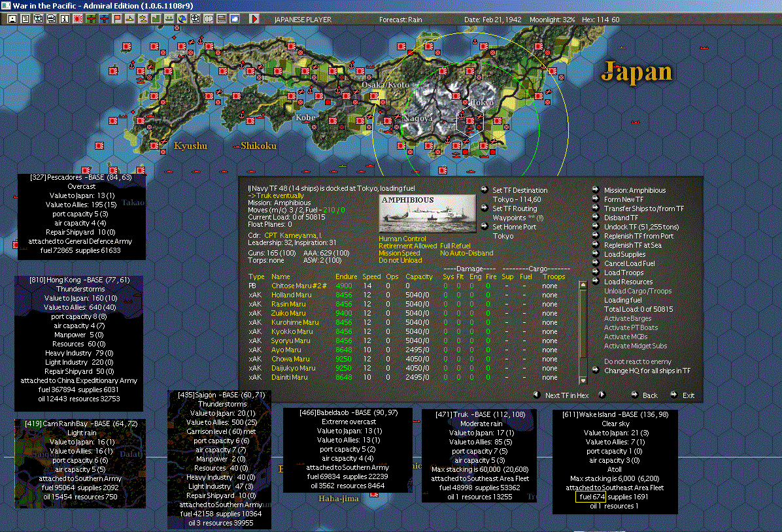Click the info 'i' toolbar icon
The height and width of the screenshot is (532, 782).
[64, 19]
